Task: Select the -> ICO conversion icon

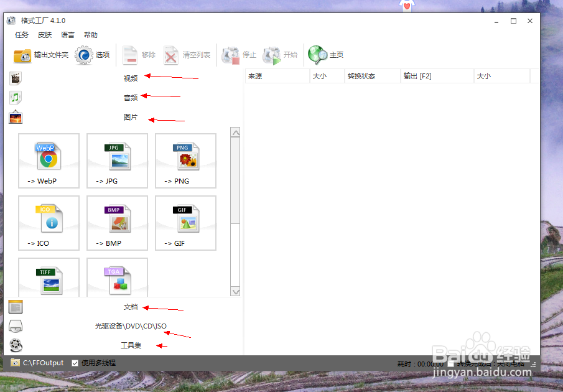Action: tap(49, 223)
